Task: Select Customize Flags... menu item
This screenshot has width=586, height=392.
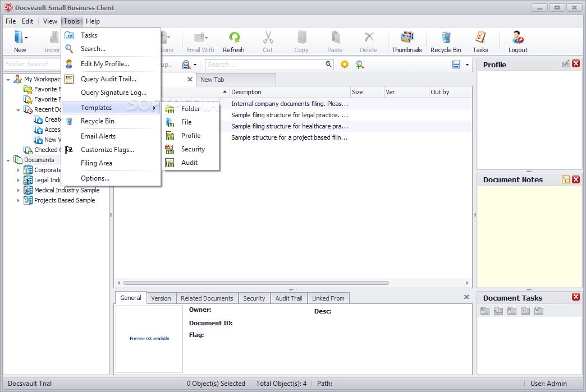Action: [x=111, y=150]
